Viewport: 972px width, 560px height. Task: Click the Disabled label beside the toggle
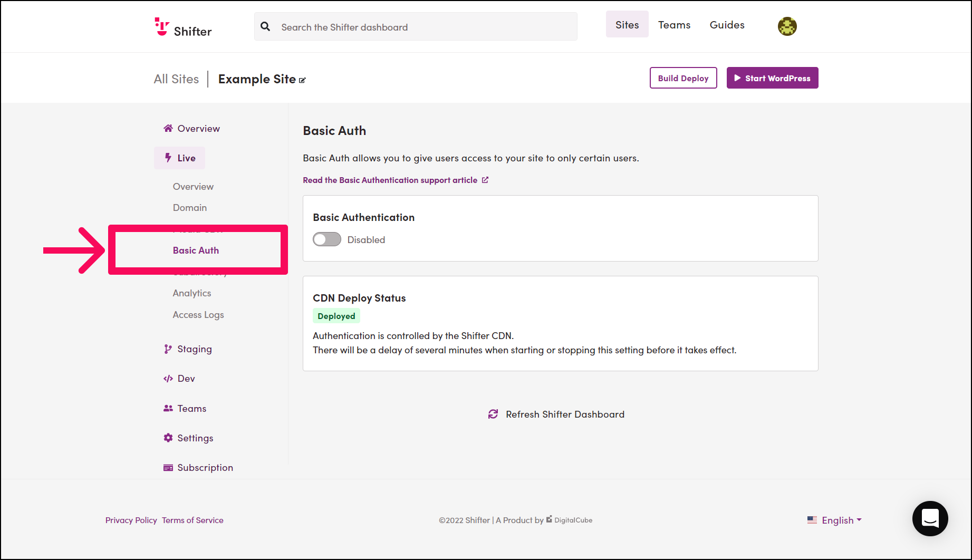click(366, 240)
